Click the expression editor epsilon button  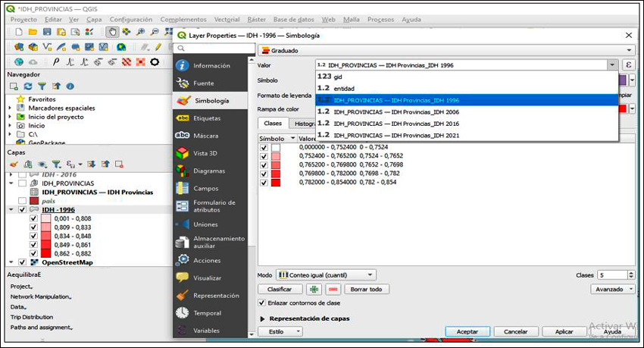(x=628, y=66)
